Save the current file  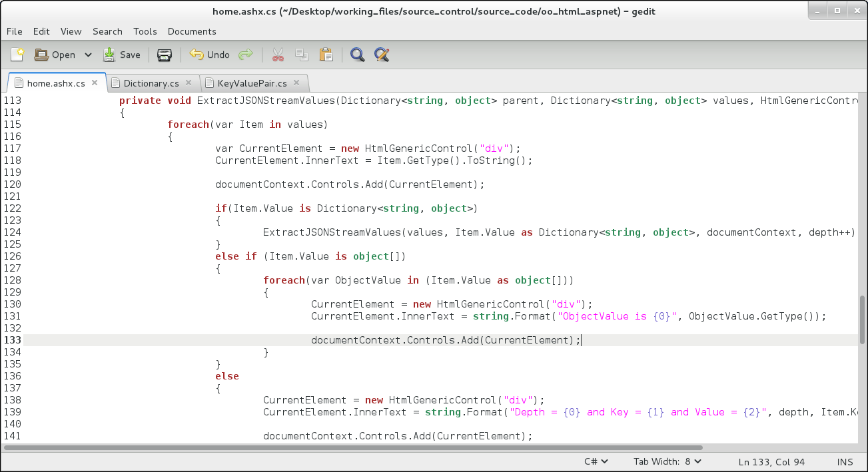121,55
